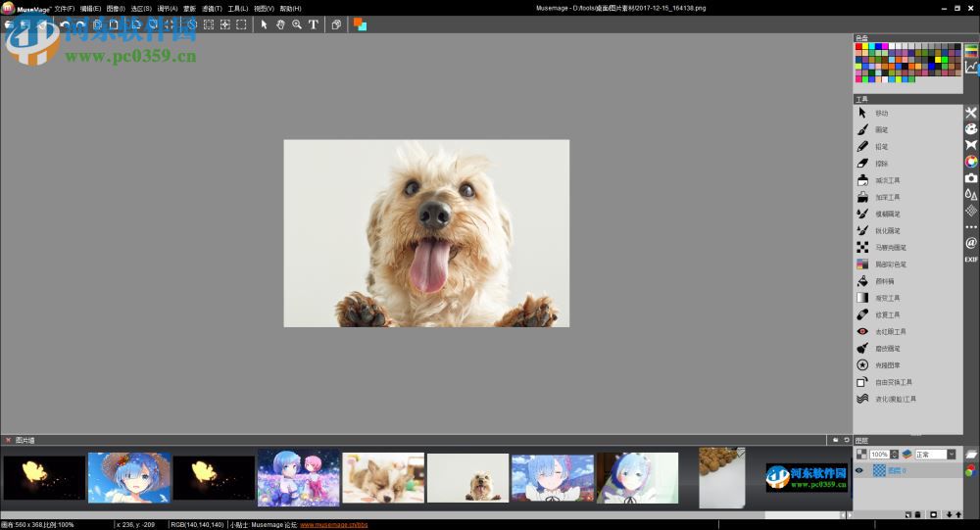
Task: Open the 帮助(H) Help menu
Action: coord(290,8)
